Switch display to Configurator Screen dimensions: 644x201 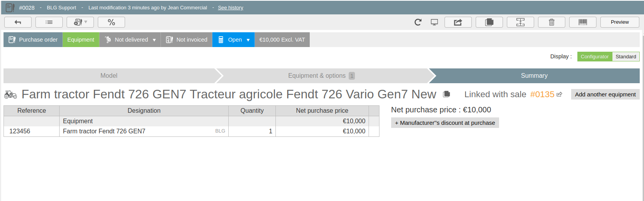[x=595, y=57]
